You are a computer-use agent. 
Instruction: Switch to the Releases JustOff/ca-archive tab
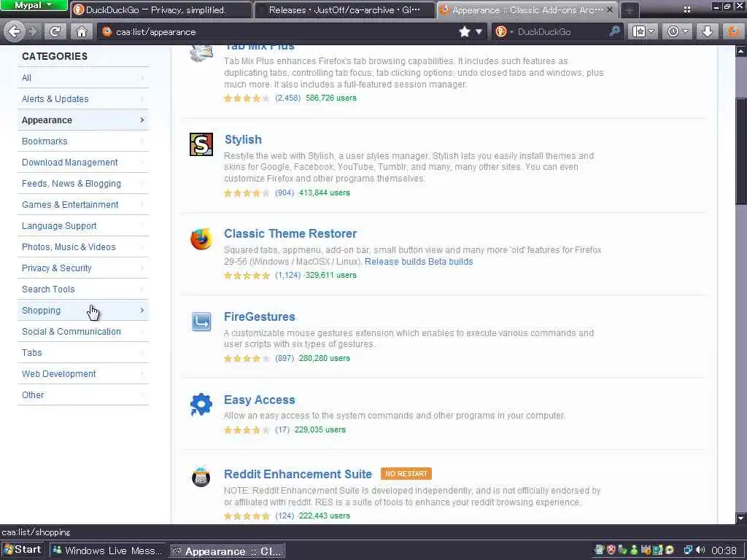[344, 10]
